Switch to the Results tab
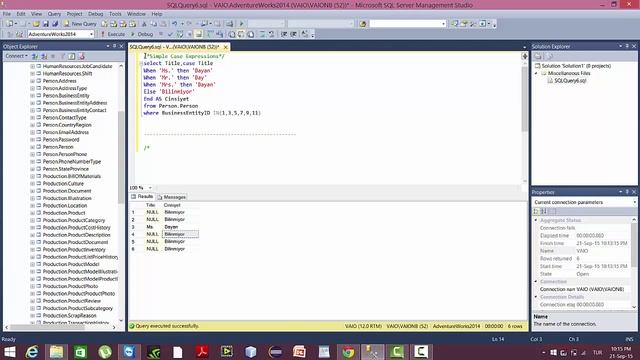The width and height of the screenshot is (640, 360). click(x=142, y=197)
